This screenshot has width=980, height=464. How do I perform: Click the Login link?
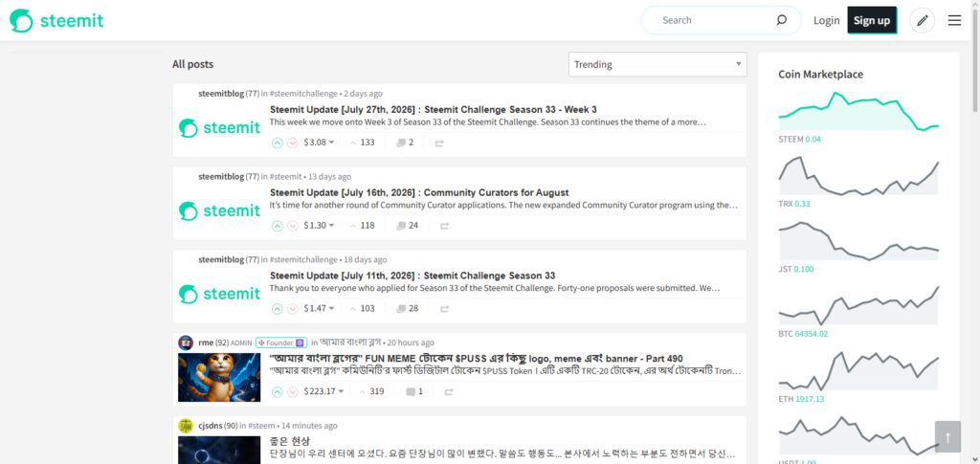coord(826,21)
